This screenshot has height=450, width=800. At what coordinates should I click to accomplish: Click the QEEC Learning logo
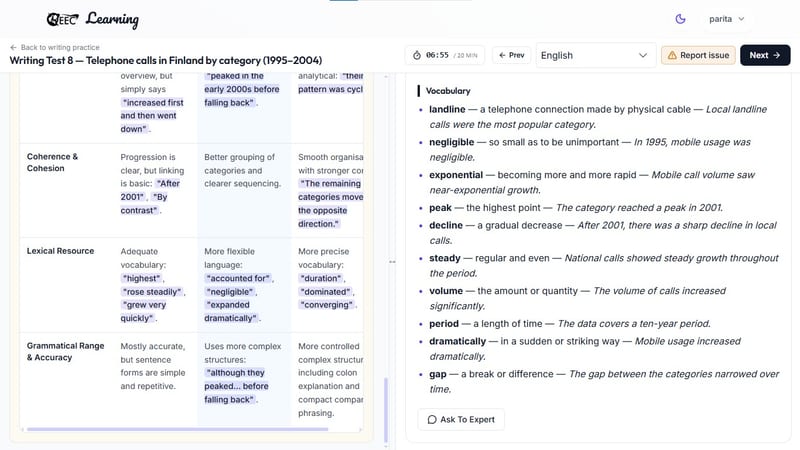click(92, 19)
